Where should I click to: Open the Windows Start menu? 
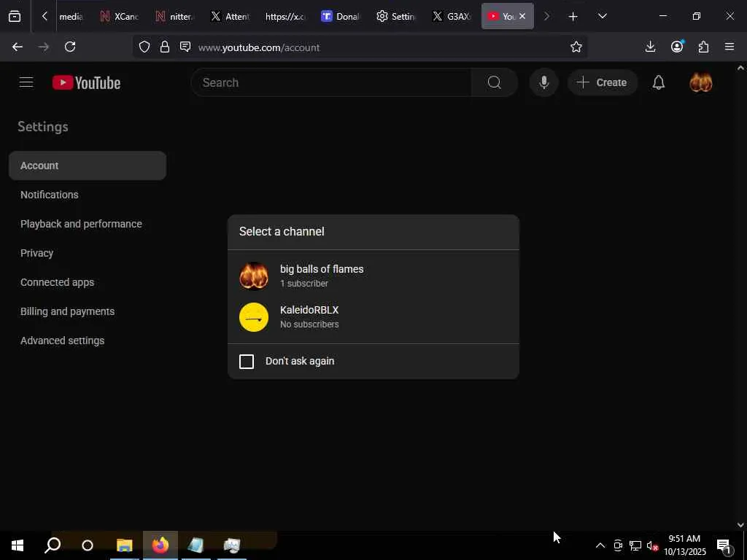point(18,545)
